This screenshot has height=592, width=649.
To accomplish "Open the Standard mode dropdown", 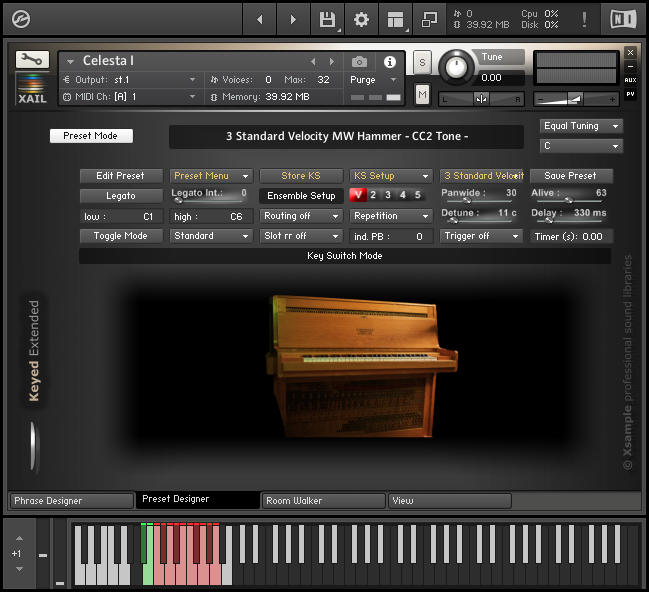I will (211, 236).
